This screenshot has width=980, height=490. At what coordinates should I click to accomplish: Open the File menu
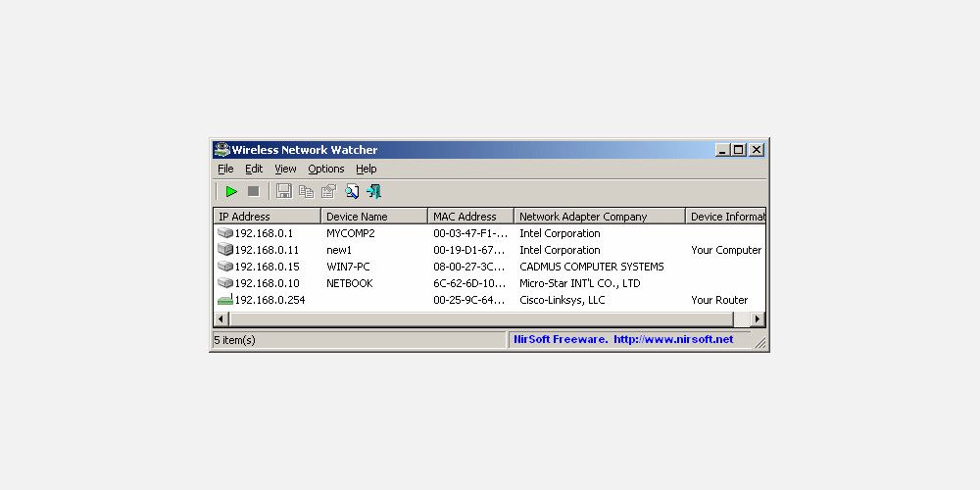pyautogui.click(x=225, y=169)
